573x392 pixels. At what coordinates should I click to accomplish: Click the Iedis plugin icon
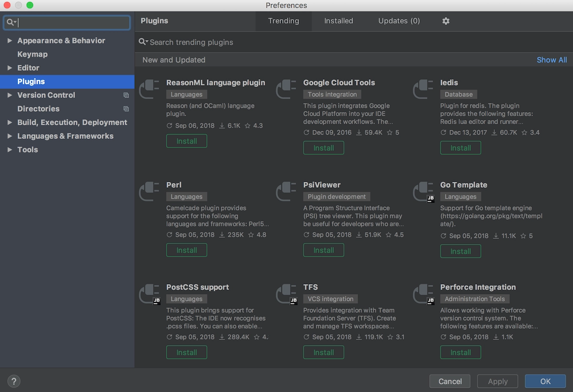point(423,89)
